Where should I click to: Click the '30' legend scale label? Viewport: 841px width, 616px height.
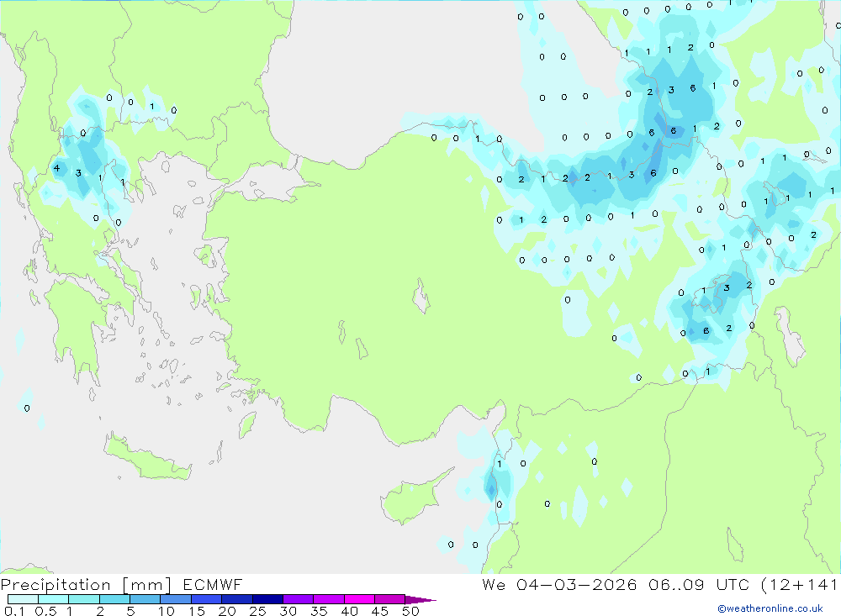click(288, 611)
